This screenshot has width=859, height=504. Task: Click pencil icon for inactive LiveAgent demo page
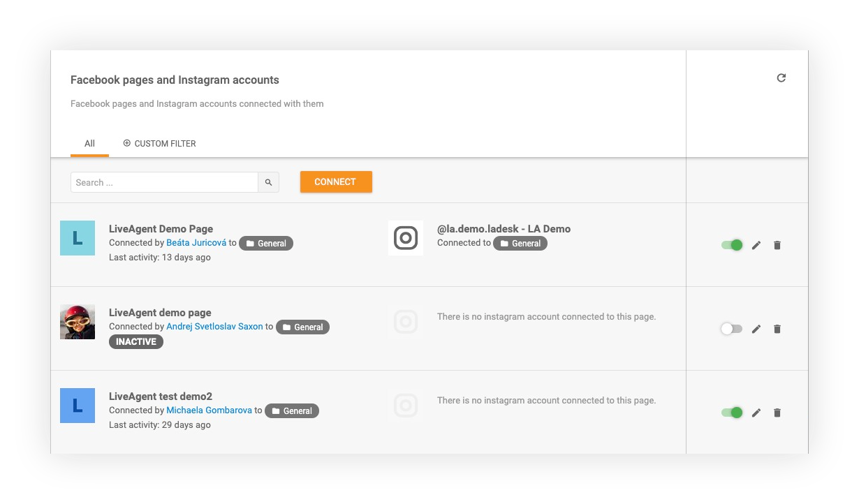click(x=756, y=329)
